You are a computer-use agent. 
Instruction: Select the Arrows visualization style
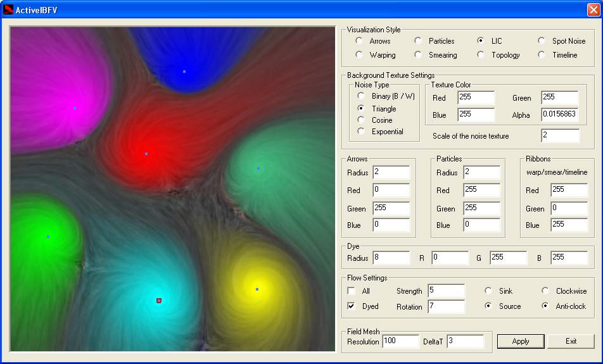click(359, 41)
